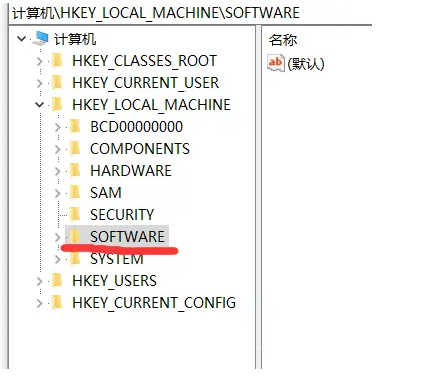Click the HARDWARE folder icon
This screenshot has width=437, height=379.
pyautogui.click(x=76, y=171)
